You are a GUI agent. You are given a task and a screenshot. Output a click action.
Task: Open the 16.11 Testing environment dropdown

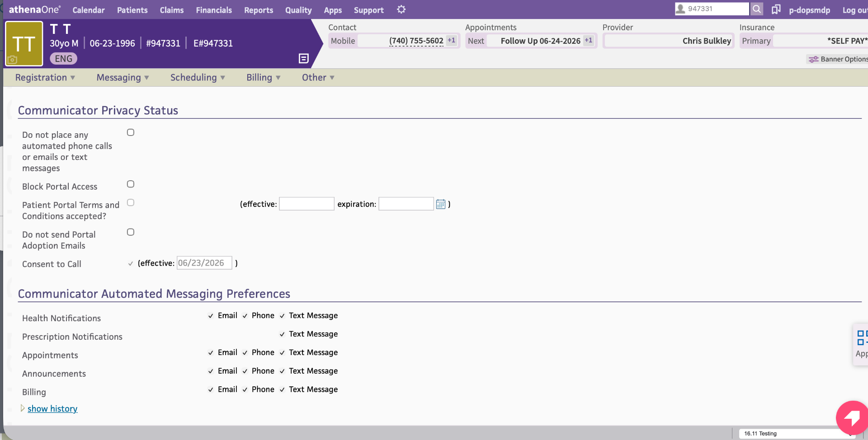point(798,434)
